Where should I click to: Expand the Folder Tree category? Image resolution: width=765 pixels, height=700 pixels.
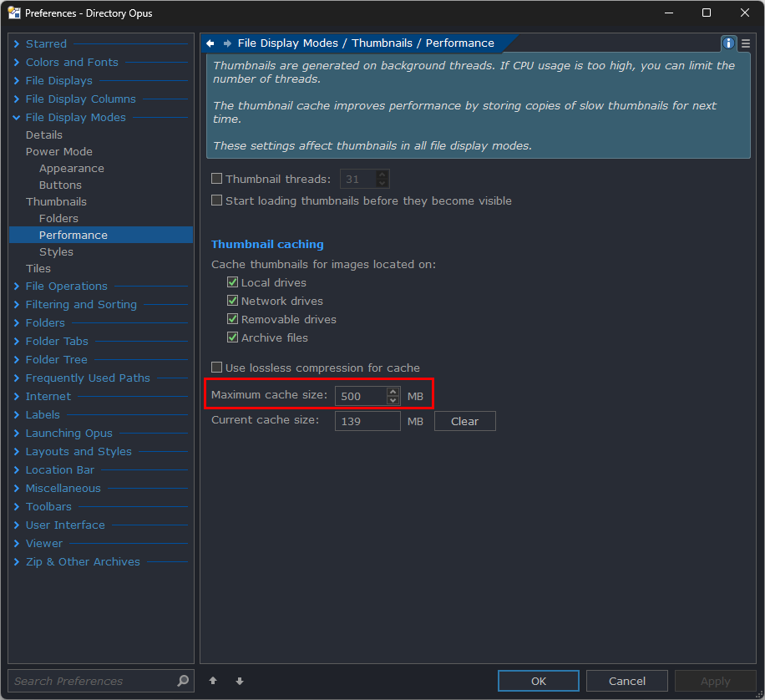(x=17, y=360)
